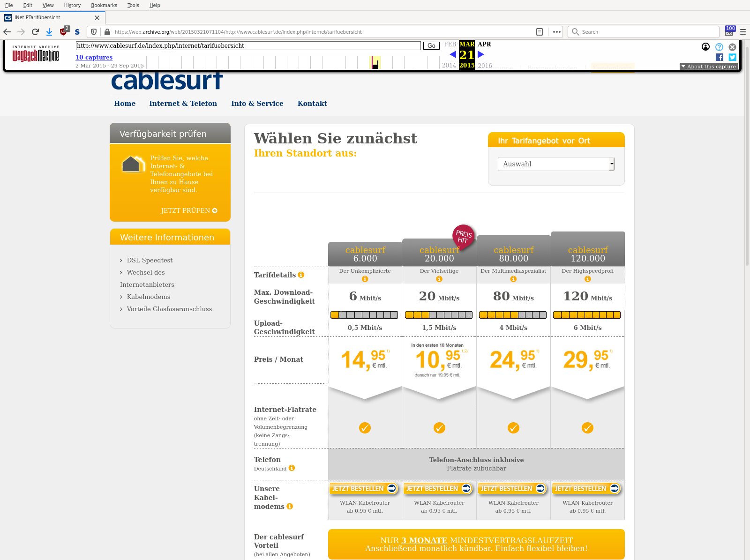This screenshot has height=560, width=750.
Task: Open the Bookmarks menu
Action: 104,5
